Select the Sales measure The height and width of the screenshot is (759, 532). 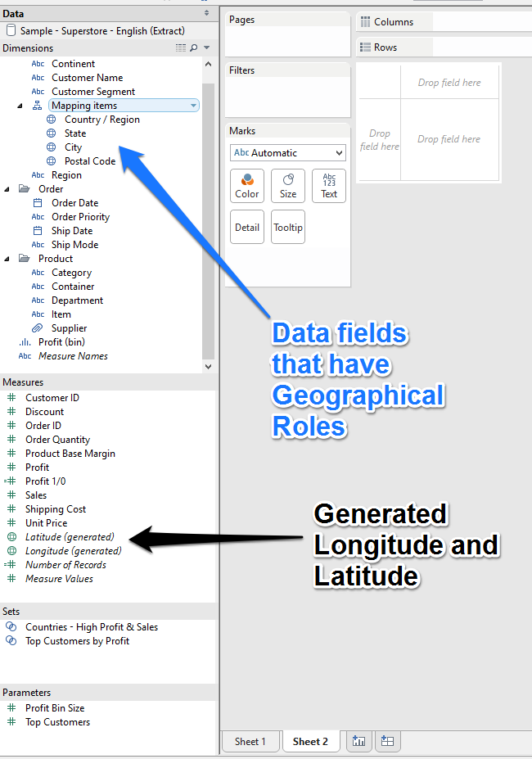(36, 495)
